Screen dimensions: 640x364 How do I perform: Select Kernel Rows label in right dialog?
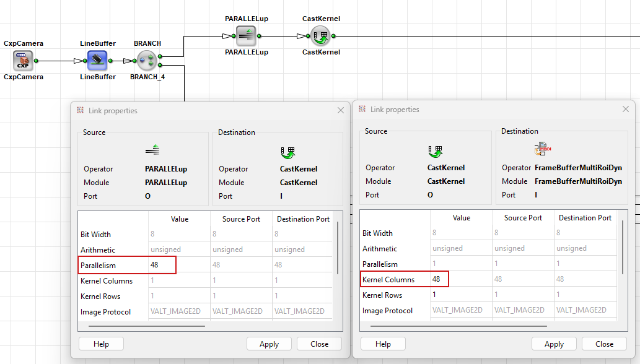click(382, 295)
